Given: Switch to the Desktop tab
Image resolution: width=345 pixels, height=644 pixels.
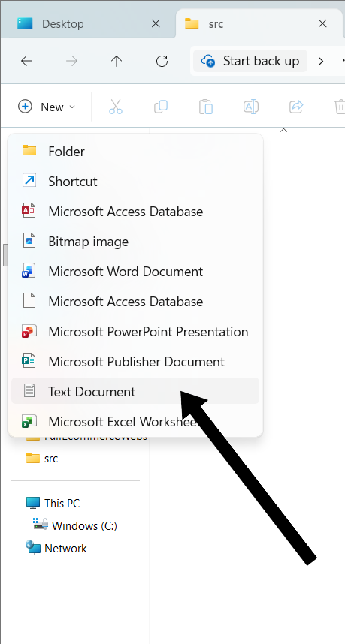Looking at the screenshot, I should 63,24.
